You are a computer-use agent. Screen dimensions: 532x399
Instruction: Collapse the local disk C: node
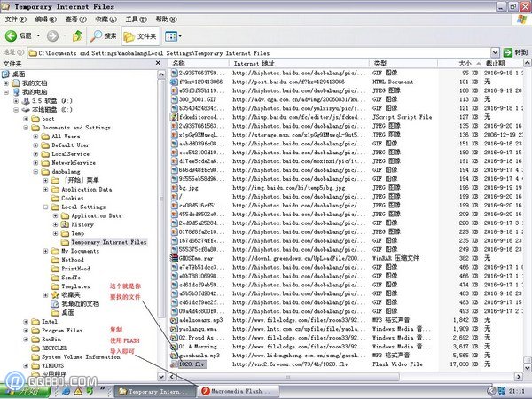tap(16, 110)
